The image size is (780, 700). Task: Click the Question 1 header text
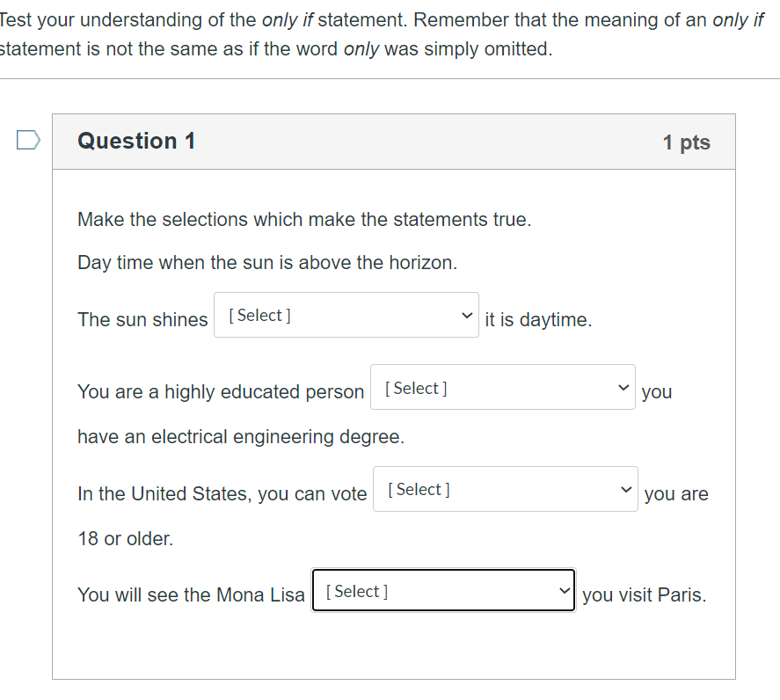[136, 141]
